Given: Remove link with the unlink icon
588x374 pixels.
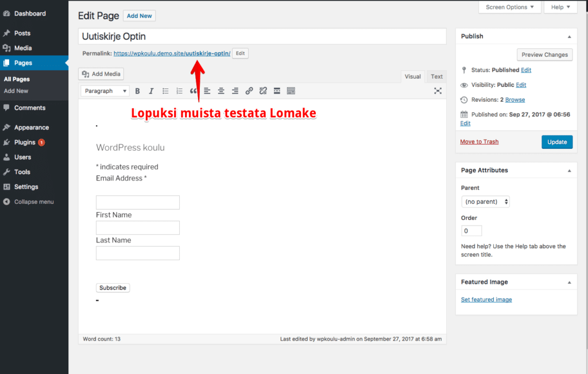Looking at the screenshot, I should [x=263, y=91].
